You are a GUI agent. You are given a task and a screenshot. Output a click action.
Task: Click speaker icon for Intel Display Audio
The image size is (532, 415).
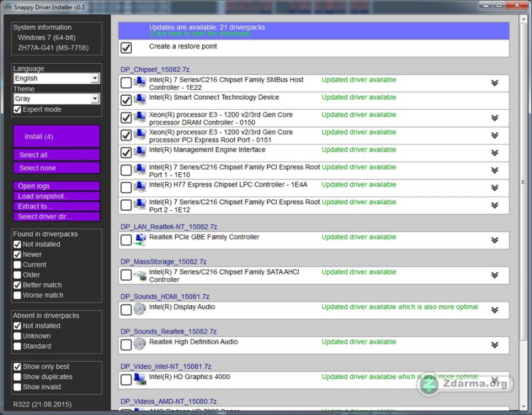pos(140,309)
